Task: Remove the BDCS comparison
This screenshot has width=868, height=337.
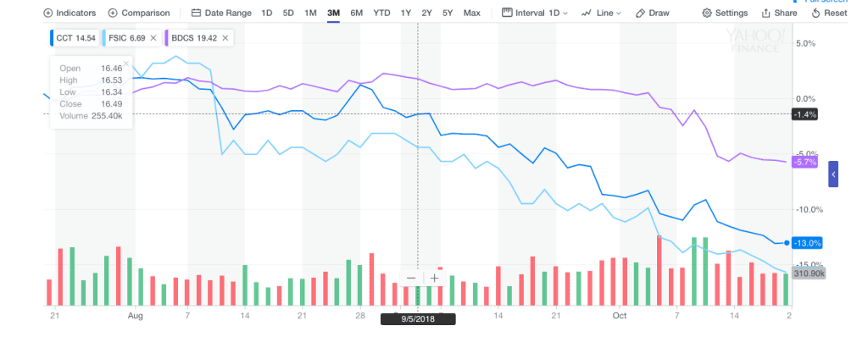Action: point(225,37)
